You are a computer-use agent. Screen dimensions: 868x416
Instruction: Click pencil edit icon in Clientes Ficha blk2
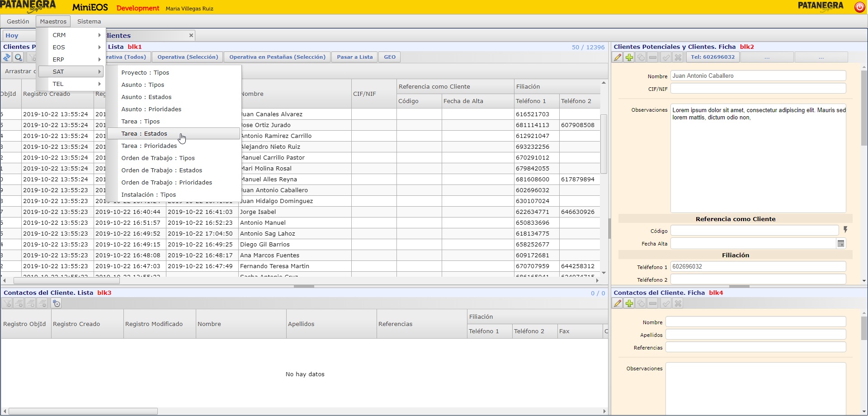tap(618, 57)
